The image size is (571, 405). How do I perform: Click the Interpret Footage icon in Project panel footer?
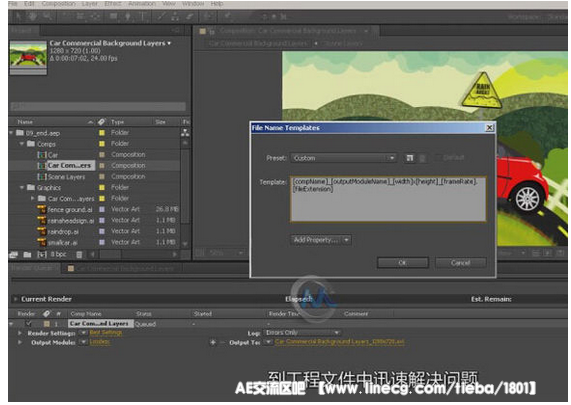click(x=14, y=255)
